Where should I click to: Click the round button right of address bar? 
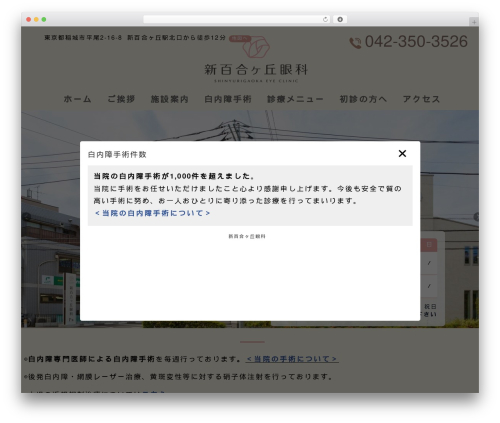coord(340,19)
